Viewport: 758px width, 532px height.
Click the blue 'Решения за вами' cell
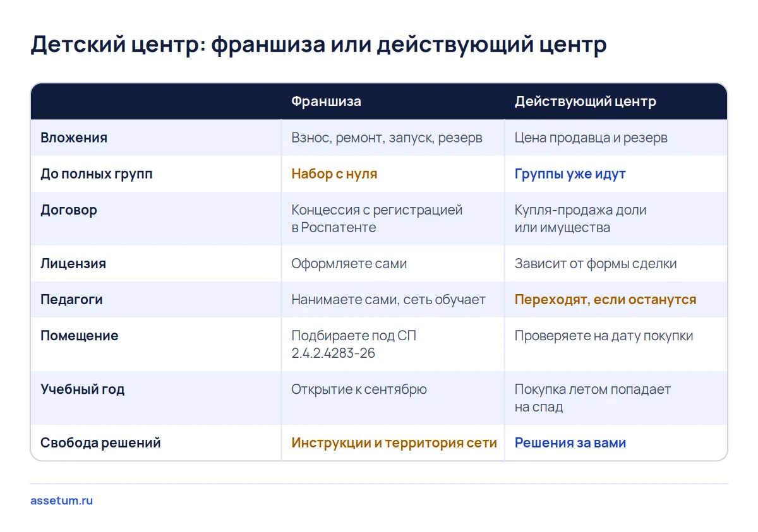570,442
